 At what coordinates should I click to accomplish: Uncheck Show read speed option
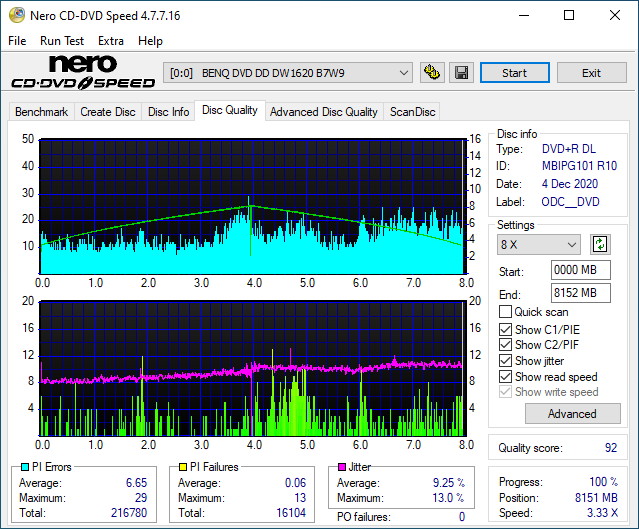coord(505,377)
